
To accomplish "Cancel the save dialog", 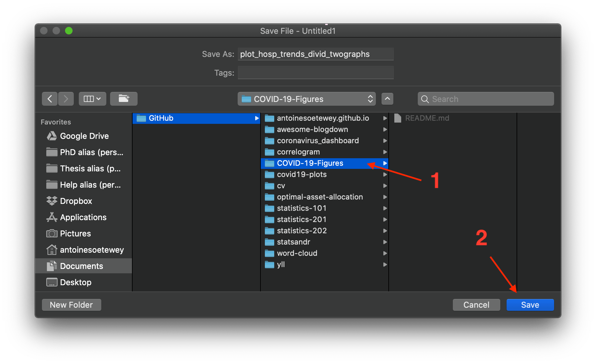I will coord(476,305).
